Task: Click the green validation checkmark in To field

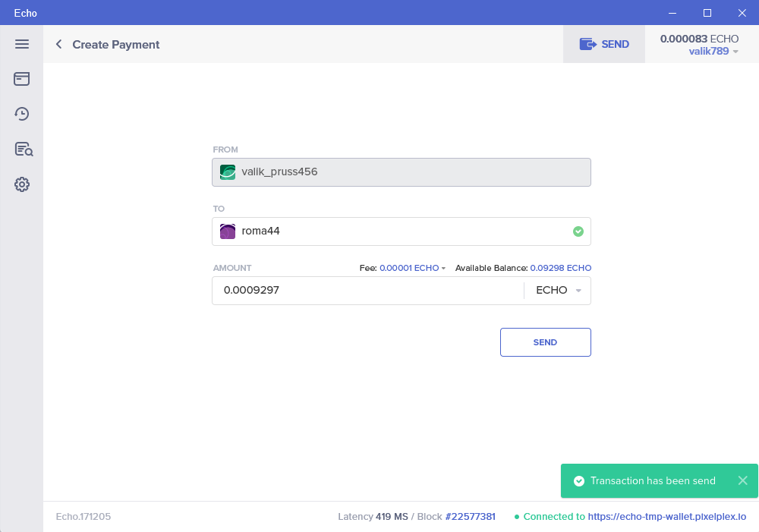Action: [x=578, y=231]
